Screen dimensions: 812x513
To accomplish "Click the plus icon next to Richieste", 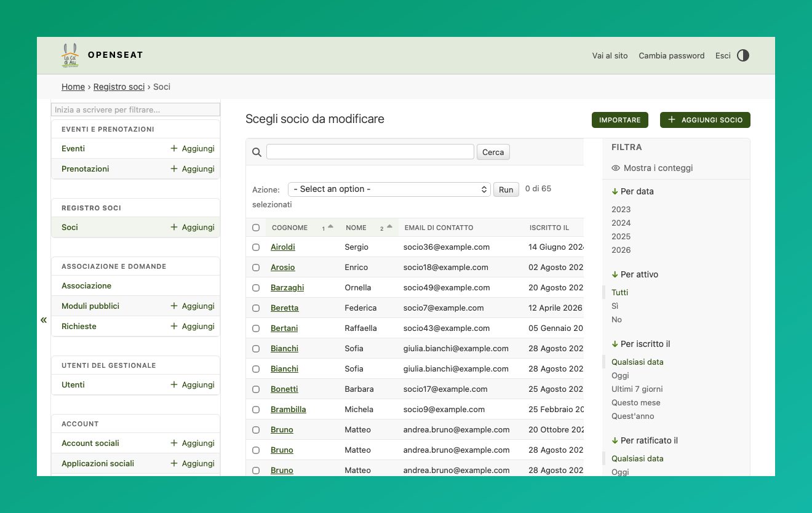I will 174,326.
